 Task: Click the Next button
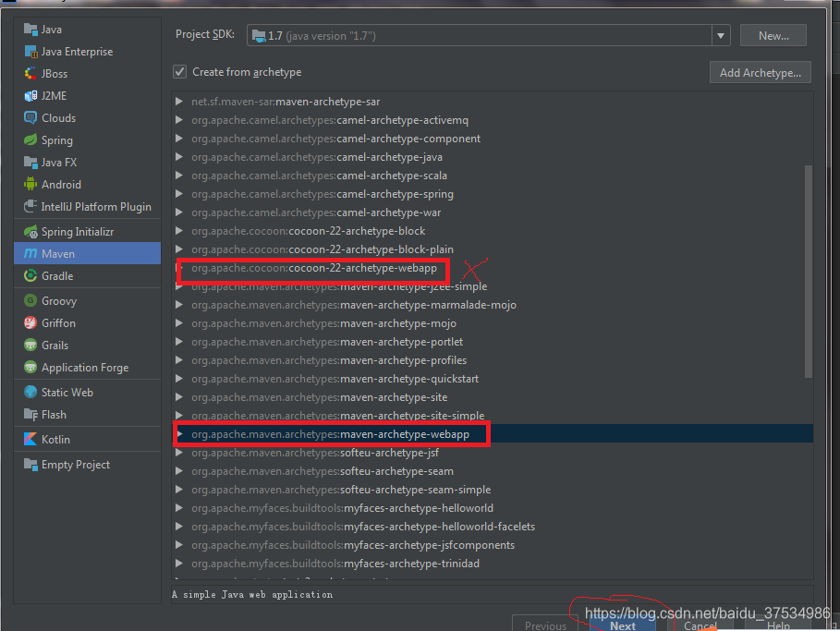pos(623,625)
